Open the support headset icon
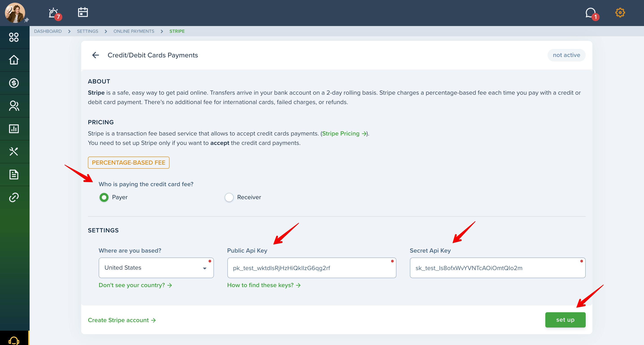Image resolution: width=644 pixels, height=345 pixels. 14,341
